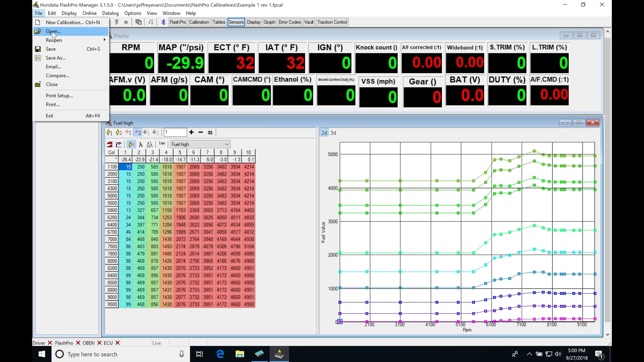Screen dimensions: 644x362
Task: Toggle the Live data display
Action: click(162, 144)
